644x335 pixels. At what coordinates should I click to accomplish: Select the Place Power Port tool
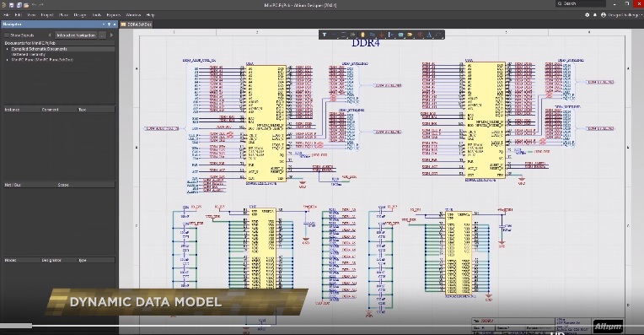click(382, 35)
